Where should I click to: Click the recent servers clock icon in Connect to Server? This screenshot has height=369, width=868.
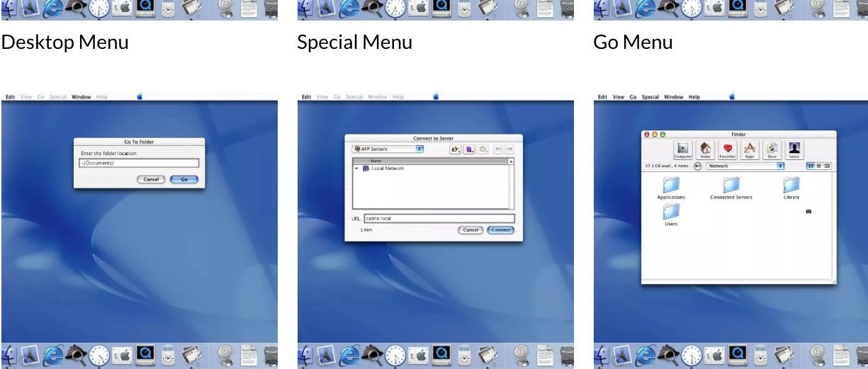coord(483,149)
